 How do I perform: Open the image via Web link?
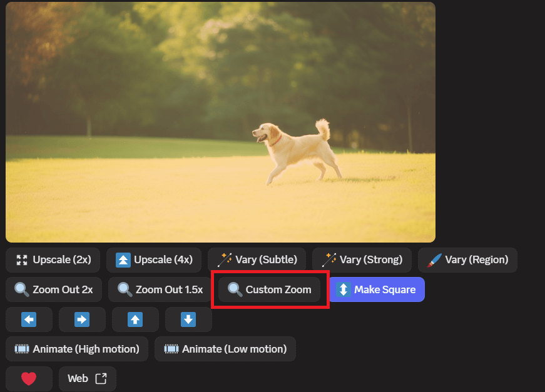[x=88, y=378]
